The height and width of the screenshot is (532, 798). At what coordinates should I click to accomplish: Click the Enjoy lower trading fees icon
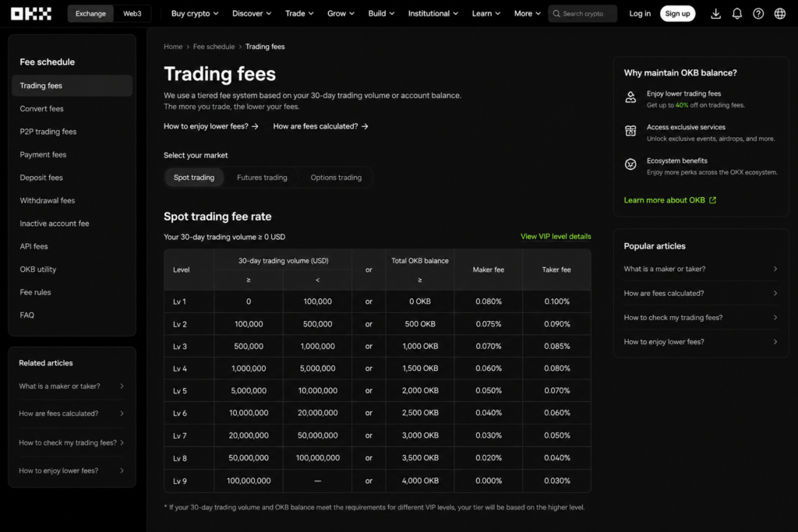[630, 97]
